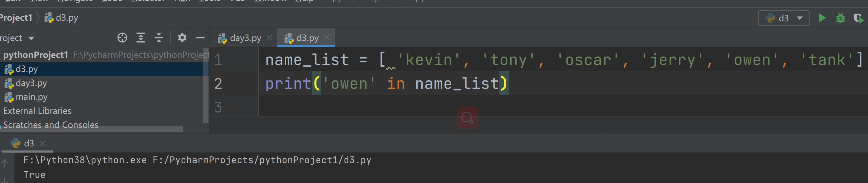868x183 pixels.
Task: Select day3.py in the project tree
Action: [31, 83]
